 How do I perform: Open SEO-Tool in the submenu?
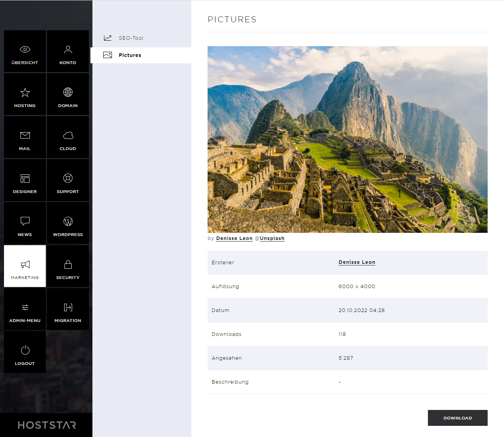(131, 38)
